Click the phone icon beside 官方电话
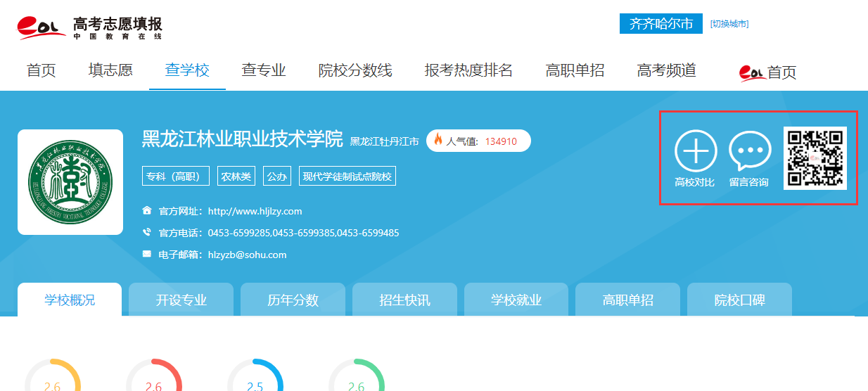This screenshot has height=391, width=868. (x=147, y=232)
